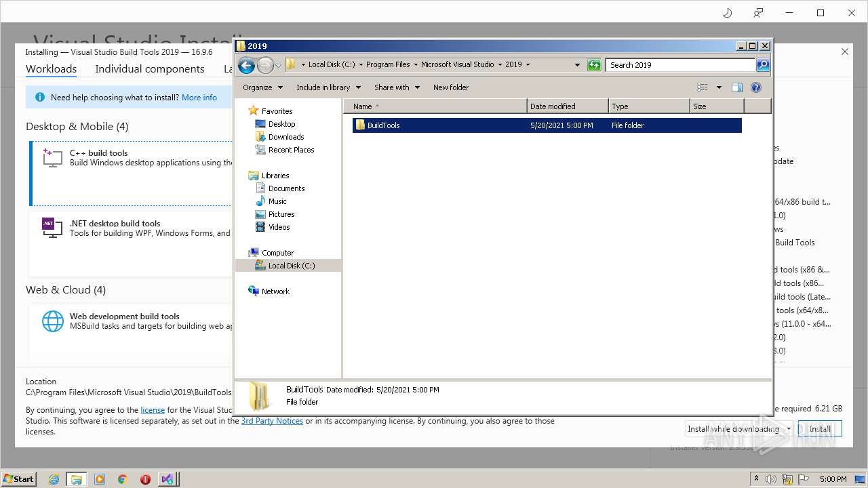Click the feedback icon in installer title bar

coord(758,13)
